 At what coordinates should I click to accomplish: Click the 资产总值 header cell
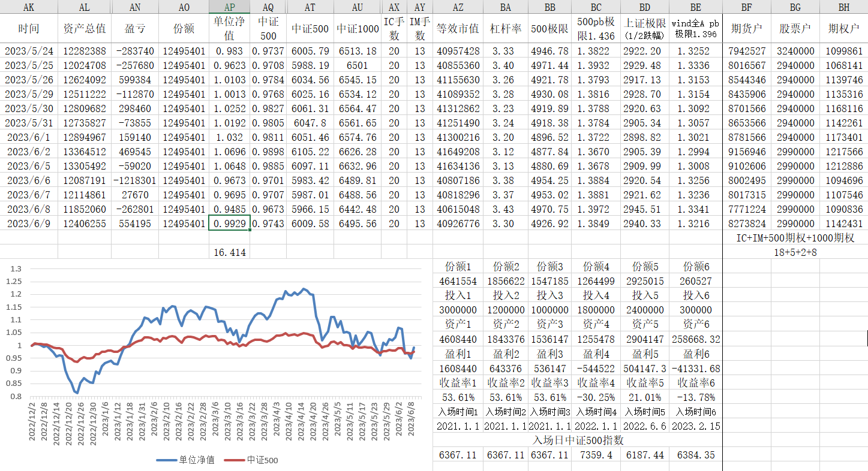[85, 29]
